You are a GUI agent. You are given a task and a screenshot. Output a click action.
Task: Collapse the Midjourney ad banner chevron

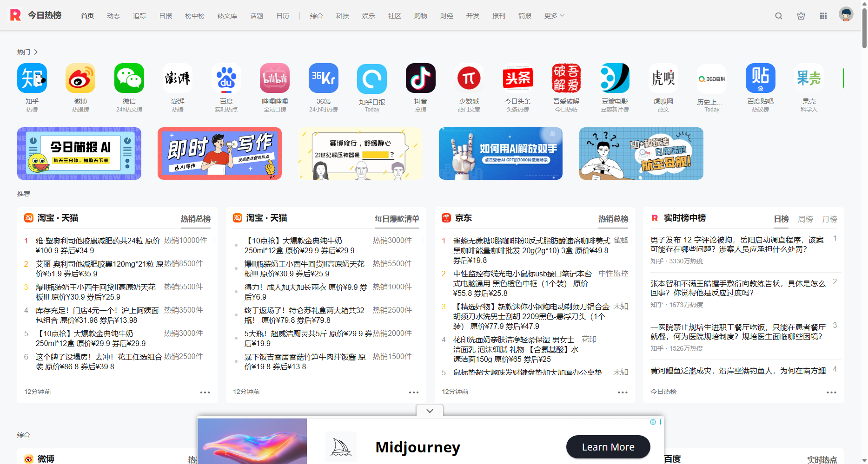click(x=430, y=411)
